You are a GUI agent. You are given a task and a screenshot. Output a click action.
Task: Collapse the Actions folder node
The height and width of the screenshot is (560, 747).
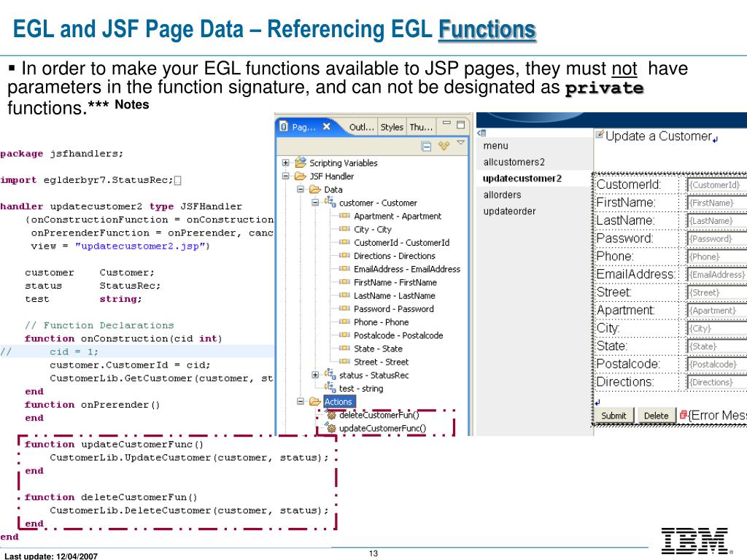point(300,402)
